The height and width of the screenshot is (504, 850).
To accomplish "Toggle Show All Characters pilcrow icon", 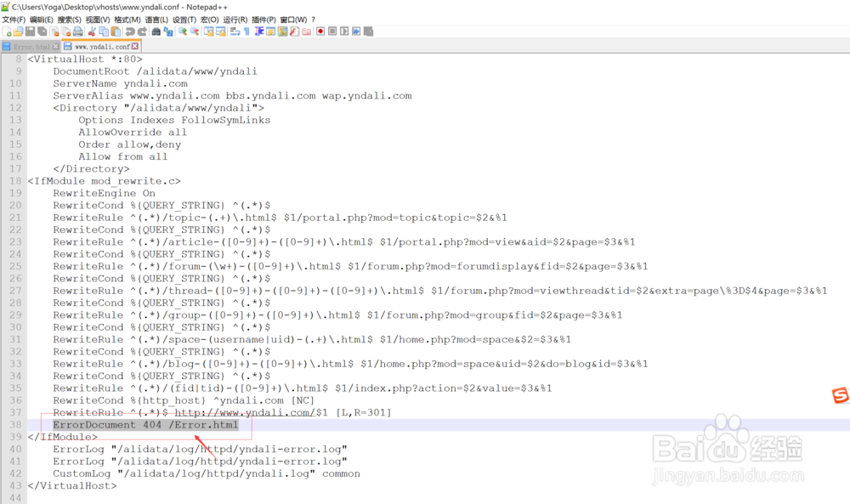I will [246, 31].
